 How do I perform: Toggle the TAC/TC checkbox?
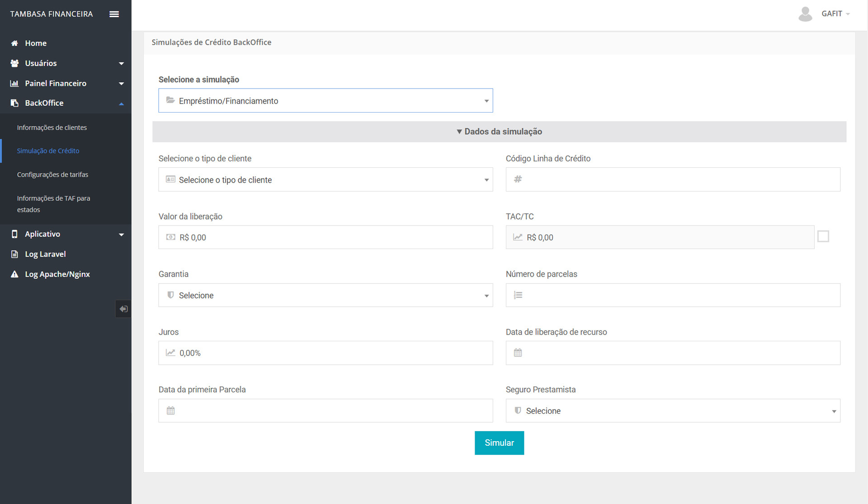point(823,236)
